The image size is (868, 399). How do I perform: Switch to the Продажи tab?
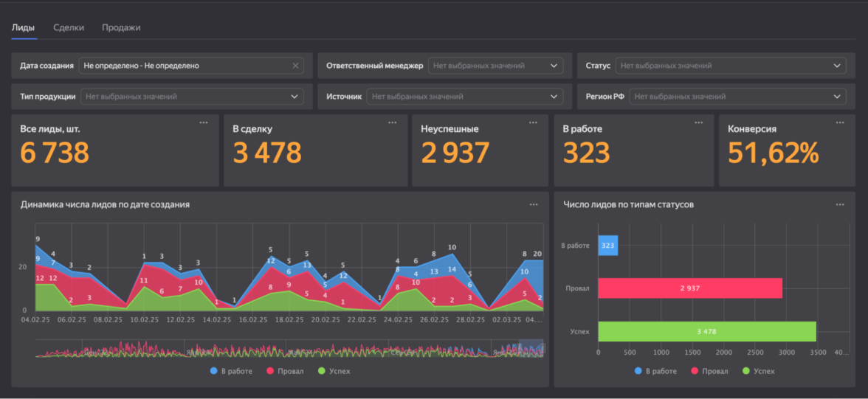coord(121,27)
